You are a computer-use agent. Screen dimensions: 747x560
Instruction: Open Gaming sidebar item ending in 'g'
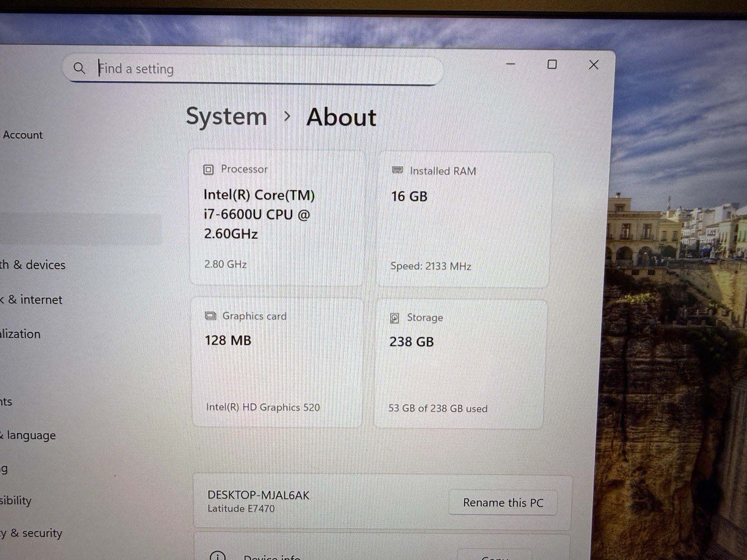(x=4, y=469)
